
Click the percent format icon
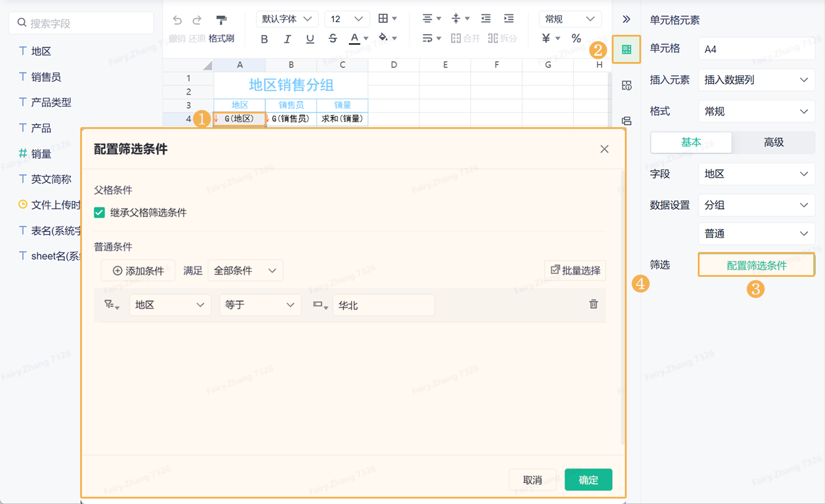pos(576,38)
